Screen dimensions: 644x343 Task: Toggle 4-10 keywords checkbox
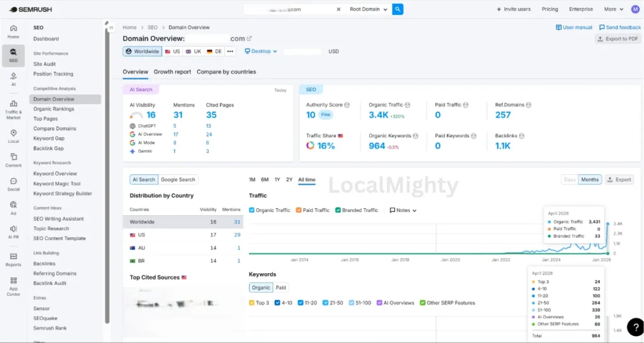click(277, 303)
